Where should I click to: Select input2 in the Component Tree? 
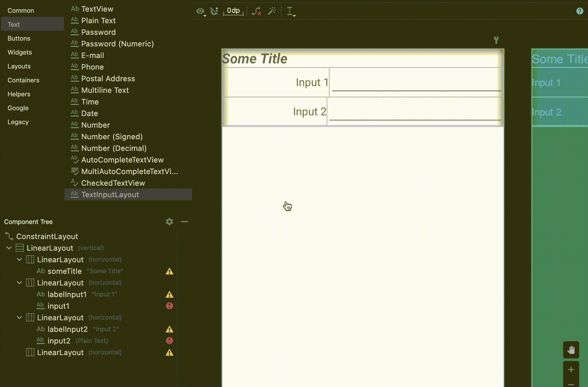click(x=59, y=341)
